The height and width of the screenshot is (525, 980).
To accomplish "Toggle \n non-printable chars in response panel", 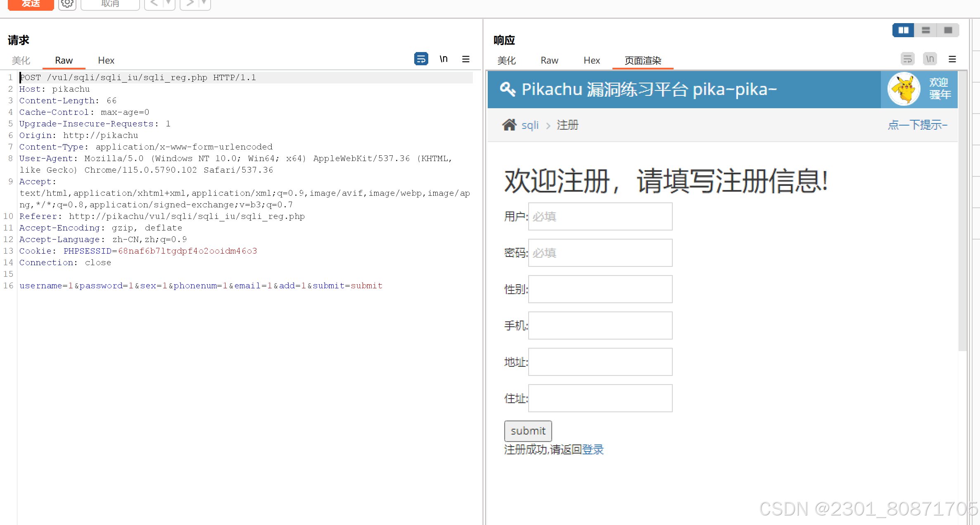I will (x=930, y=59).
